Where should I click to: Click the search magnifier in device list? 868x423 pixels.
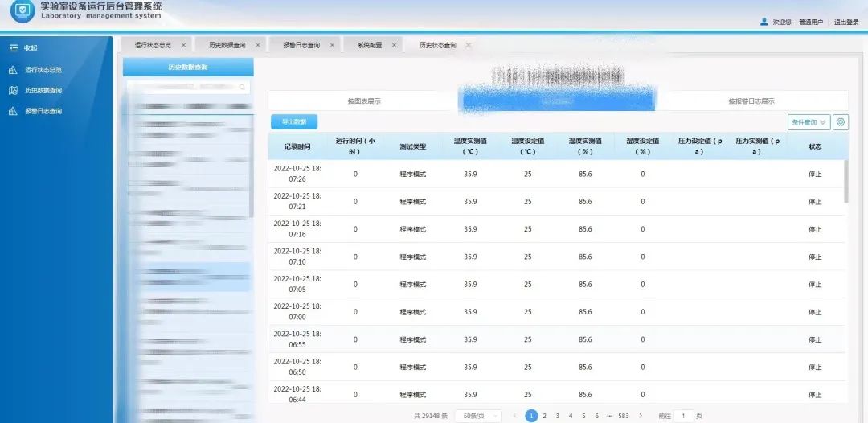pos(242,87)
